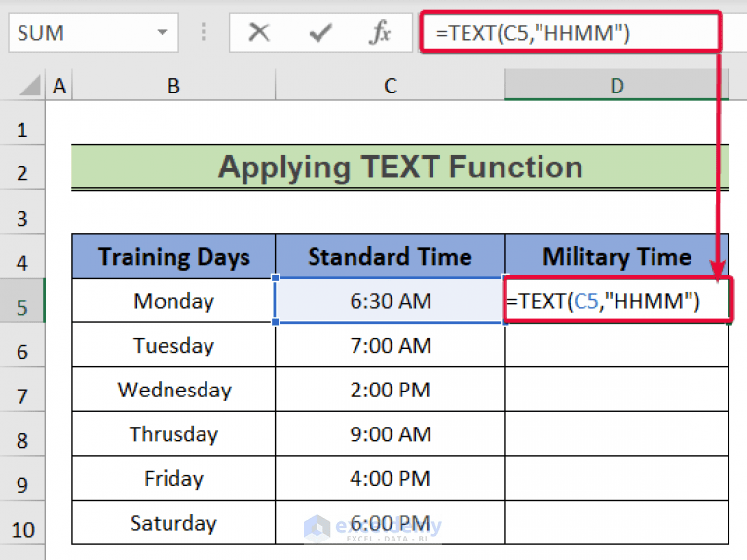Expand the Name Box dropdown arrow
This screenshot has width=747, height=560.
[162, 32]
